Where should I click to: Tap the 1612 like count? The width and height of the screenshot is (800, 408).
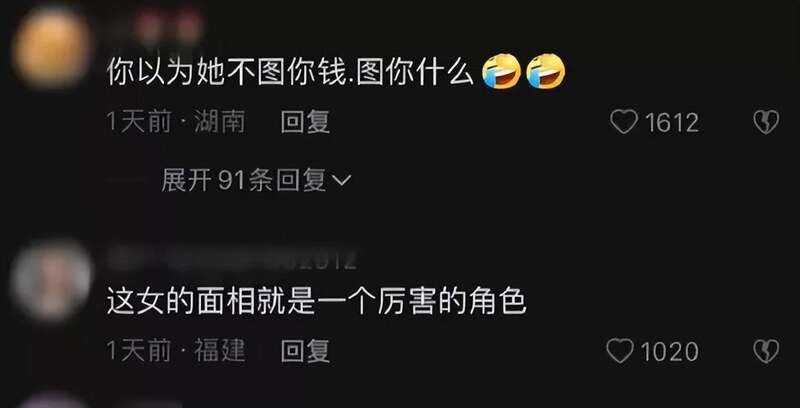tap(671, 123)
